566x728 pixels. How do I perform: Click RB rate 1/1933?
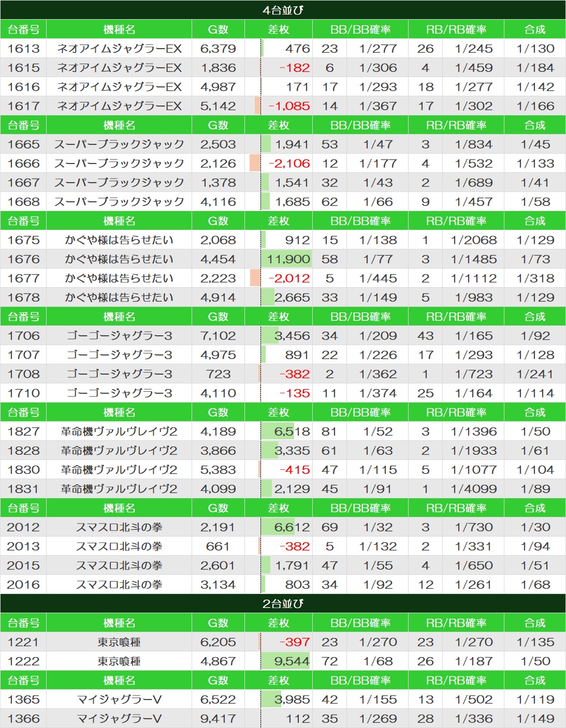[474, 451]
